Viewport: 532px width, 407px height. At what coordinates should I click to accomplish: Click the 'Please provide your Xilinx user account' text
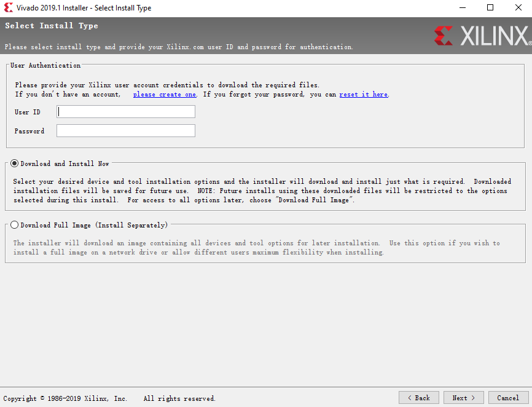tap(167, 85)
